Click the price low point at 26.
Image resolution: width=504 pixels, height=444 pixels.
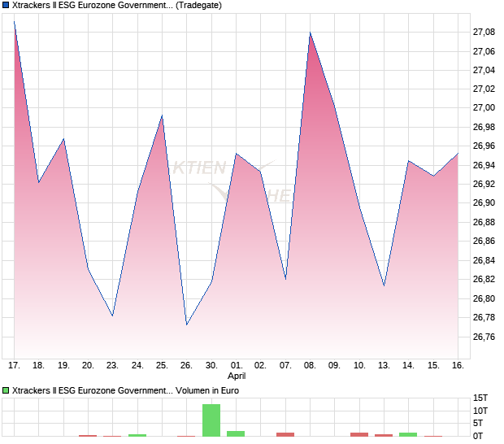coord(186,324)
